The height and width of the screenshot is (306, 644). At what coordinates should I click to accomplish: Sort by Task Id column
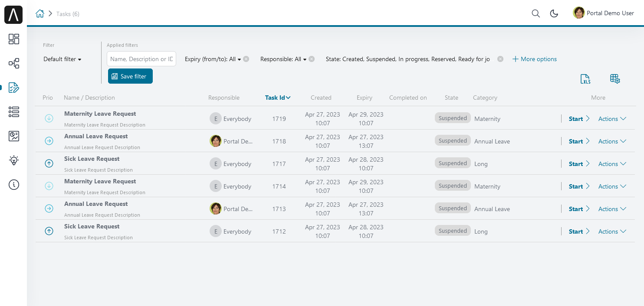coord(278,98)
